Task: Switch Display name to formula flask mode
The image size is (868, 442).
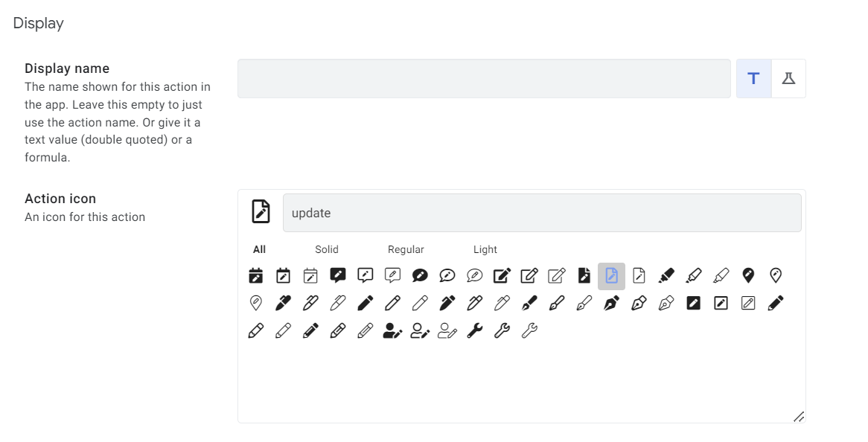Action: (x=788, y=79)
